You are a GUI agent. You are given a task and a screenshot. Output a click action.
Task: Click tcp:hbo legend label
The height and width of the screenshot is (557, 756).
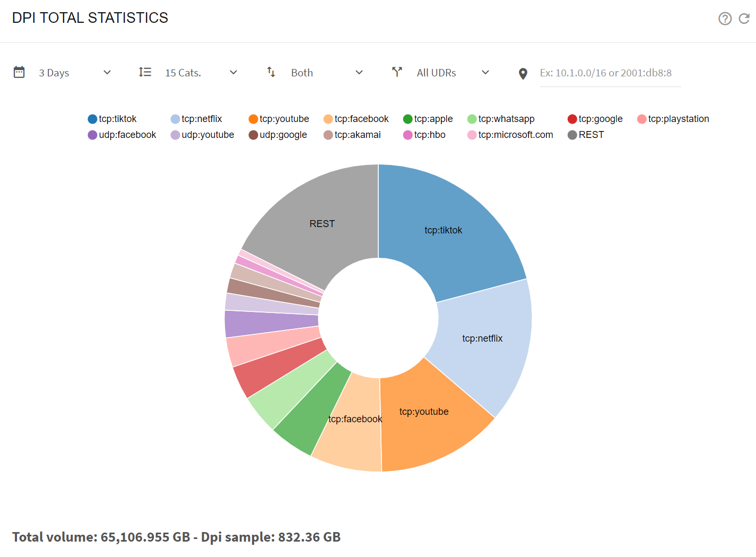(430, 135)
